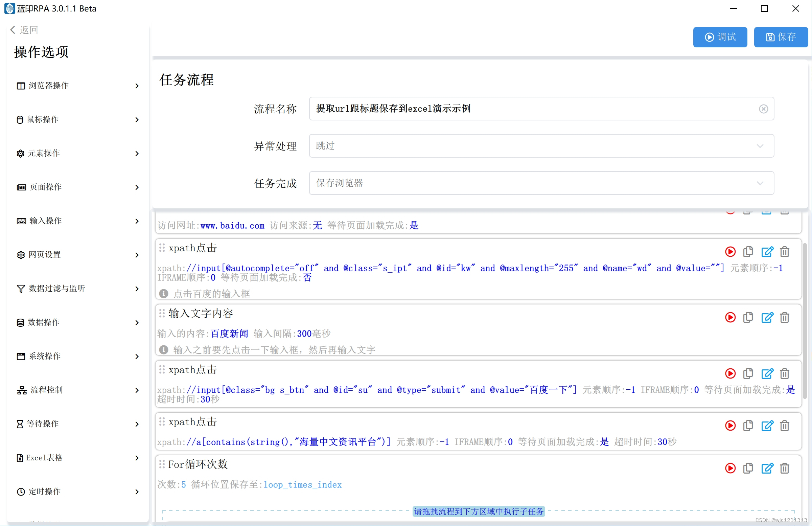Click the 保存 button
Image resolution: width=812 pixels, height=526 pixels.
[x=781, y=37]
